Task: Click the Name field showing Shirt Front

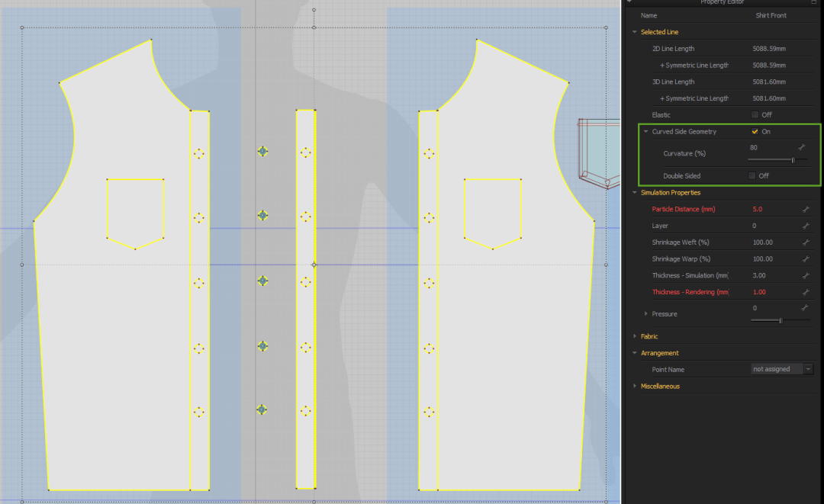Action: coord(771,15)
